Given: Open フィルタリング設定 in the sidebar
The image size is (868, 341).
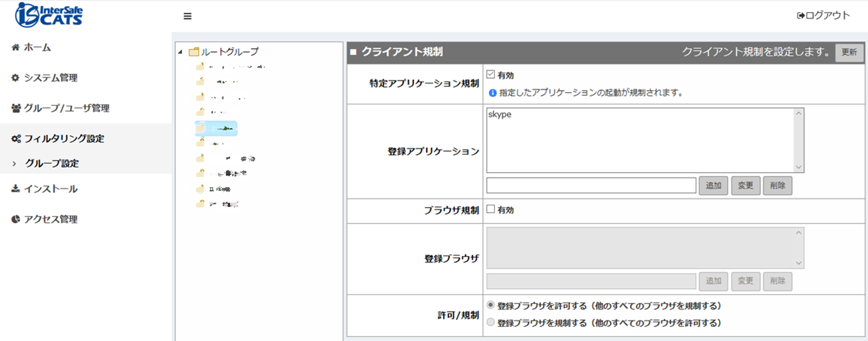Looking at the screenshot, I should point(64,139).
